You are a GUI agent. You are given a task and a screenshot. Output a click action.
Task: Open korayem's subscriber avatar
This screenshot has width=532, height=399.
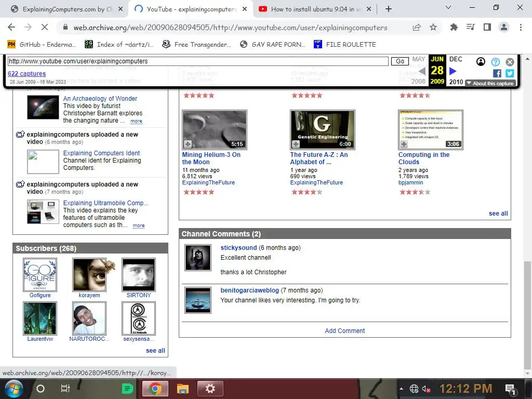point(89,275)
